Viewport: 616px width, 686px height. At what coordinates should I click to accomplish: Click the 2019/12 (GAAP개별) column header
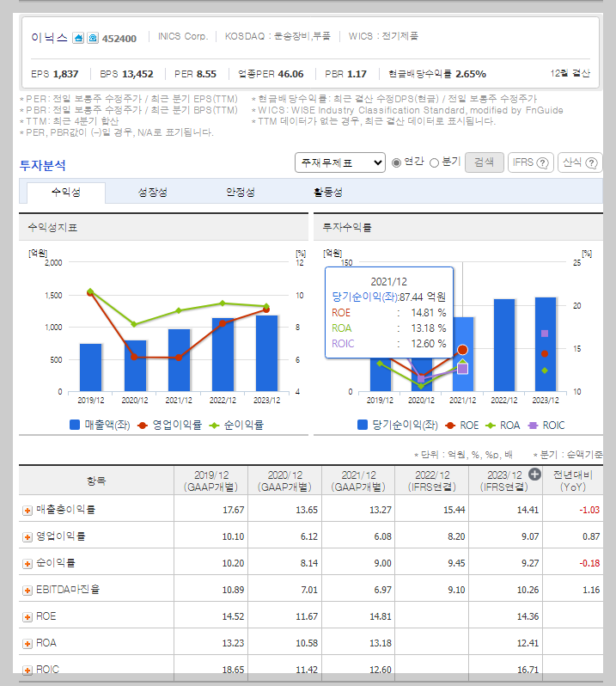[211, 481]
